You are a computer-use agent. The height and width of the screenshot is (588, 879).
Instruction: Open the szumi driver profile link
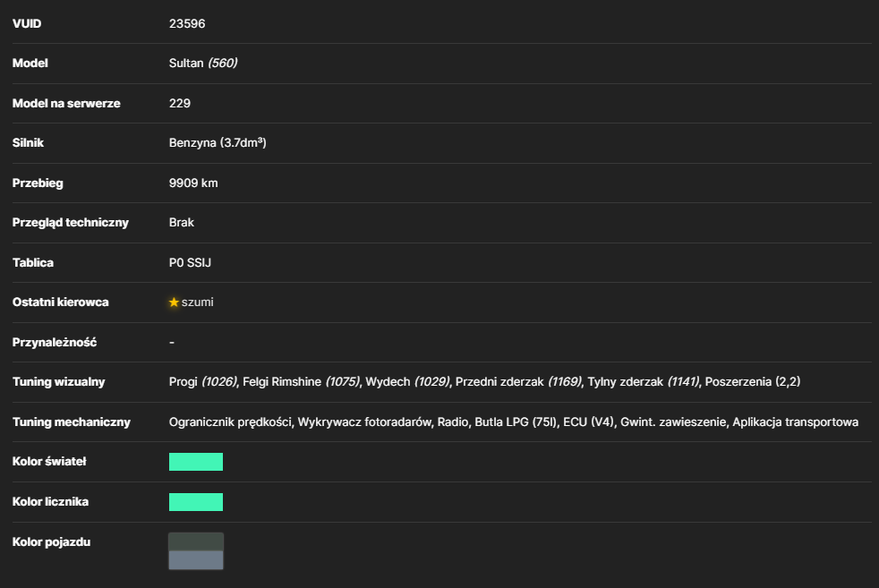[197, 303]
